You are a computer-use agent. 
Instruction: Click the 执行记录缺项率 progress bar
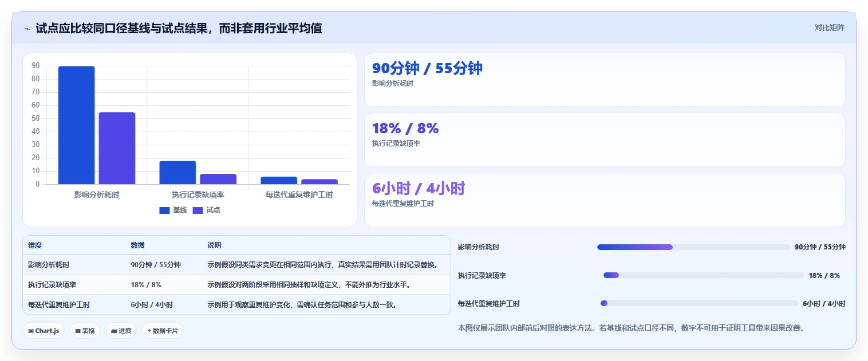(704, 275)
